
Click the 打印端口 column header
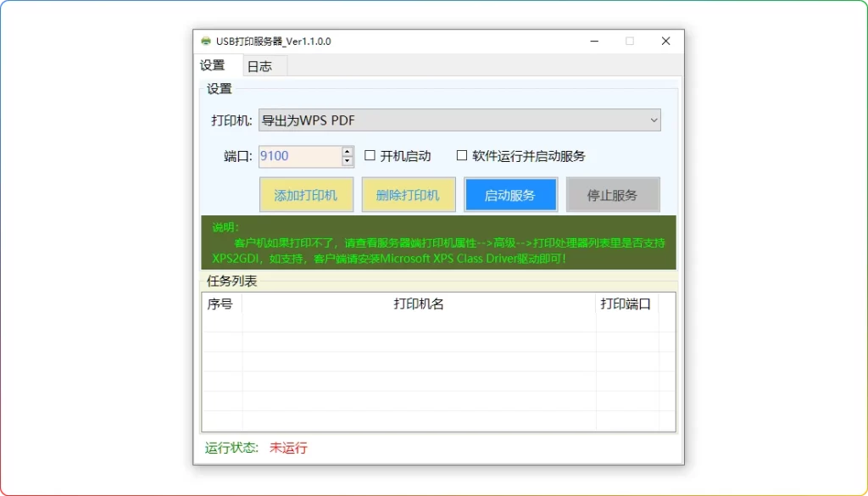click(626, 304)
